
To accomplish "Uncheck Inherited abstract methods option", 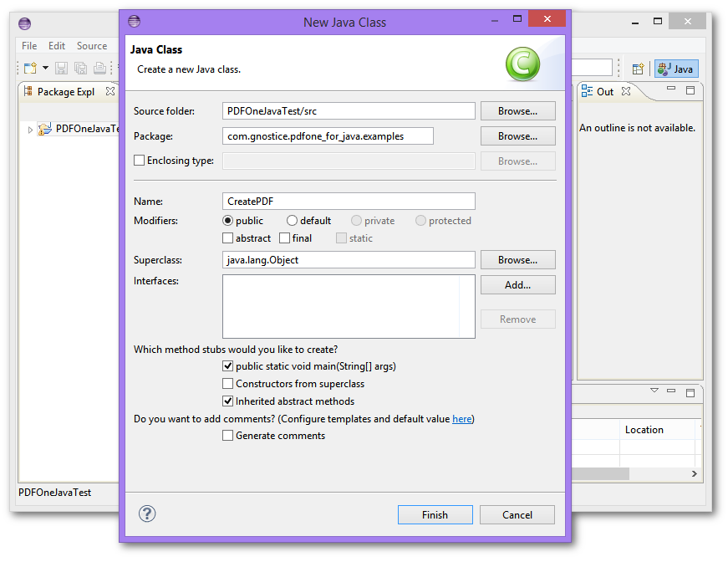I will (227, 401).
